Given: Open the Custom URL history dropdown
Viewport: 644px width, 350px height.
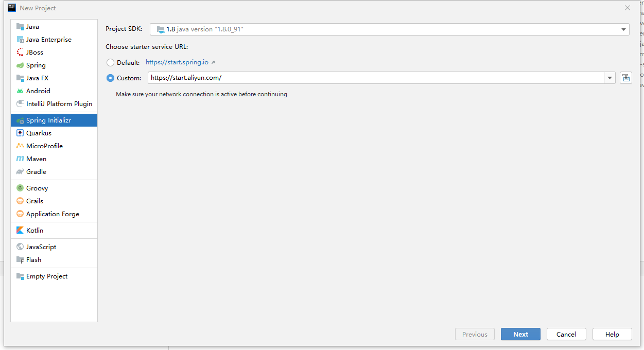Looking at the screenshot, I should click(610, 77).
